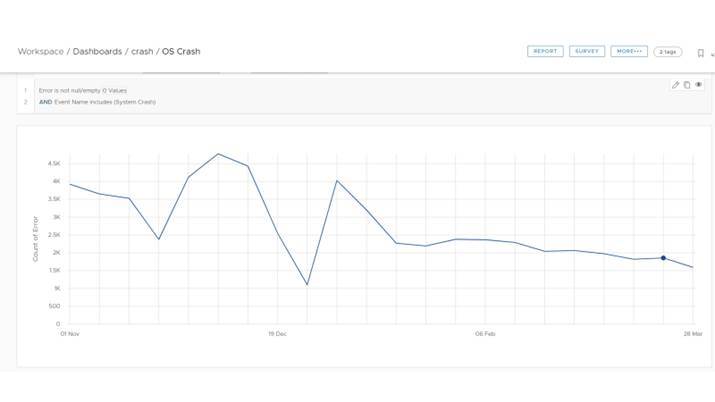
Task: Click the 06 Feb x-axis label
Action: click(x=485, y=335)
